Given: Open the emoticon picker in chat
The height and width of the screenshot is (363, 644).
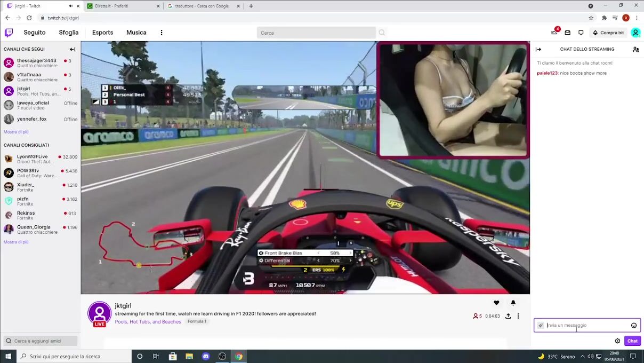Looking at the screenshot, I should coord(634,325).
